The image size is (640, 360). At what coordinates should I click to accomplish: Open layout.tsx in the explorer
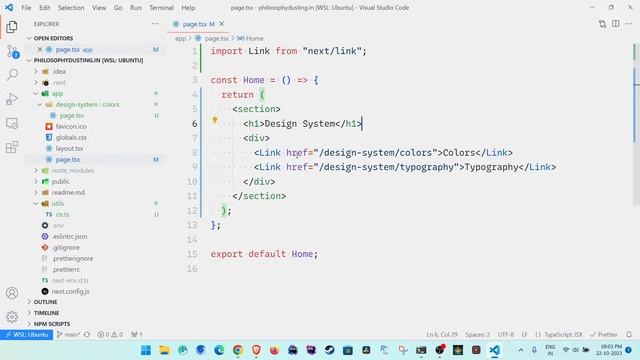[69, 149]
